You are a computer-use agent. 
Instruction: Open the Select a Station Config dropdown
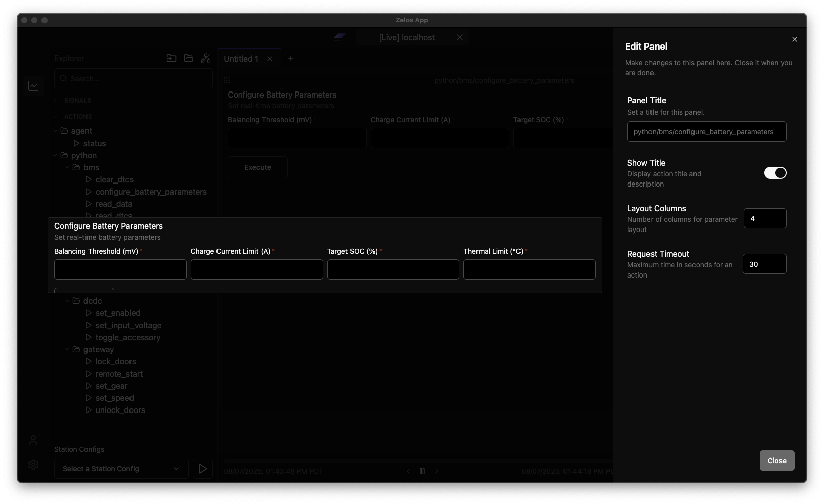(x=121, y=469)
